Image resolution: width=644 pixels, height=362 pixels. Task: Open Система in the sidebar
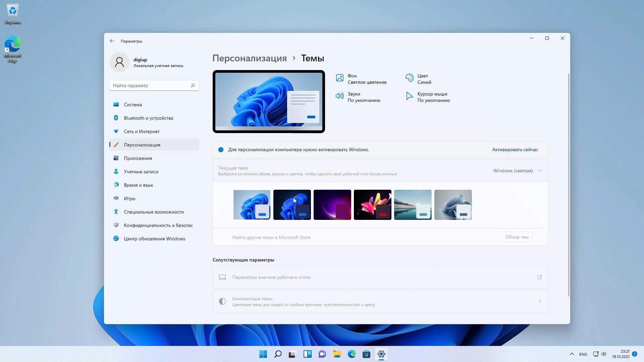pyautogui.click(x=133, y=105)
